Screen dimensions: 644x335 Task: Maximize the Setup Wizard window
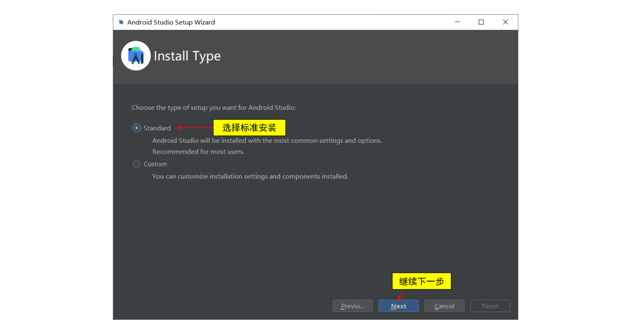tap(481, 22)
